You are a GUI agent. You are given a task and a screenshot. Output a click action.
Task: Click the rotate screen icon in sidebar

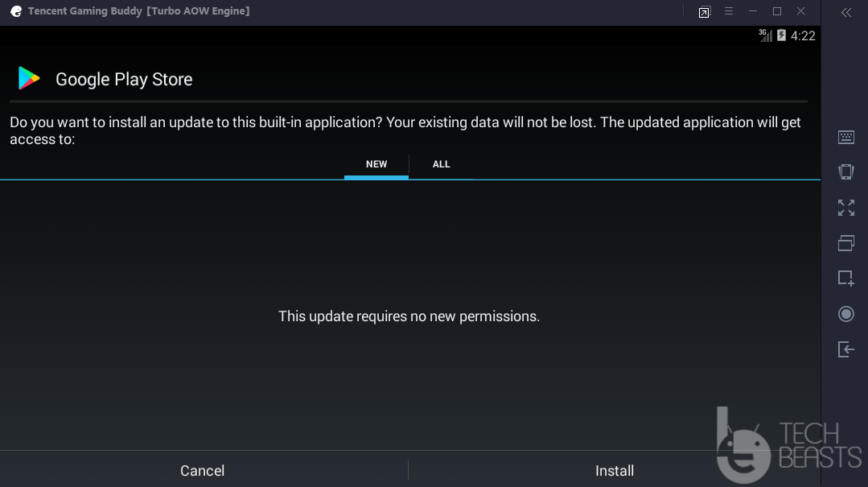(x=845, y=171)
